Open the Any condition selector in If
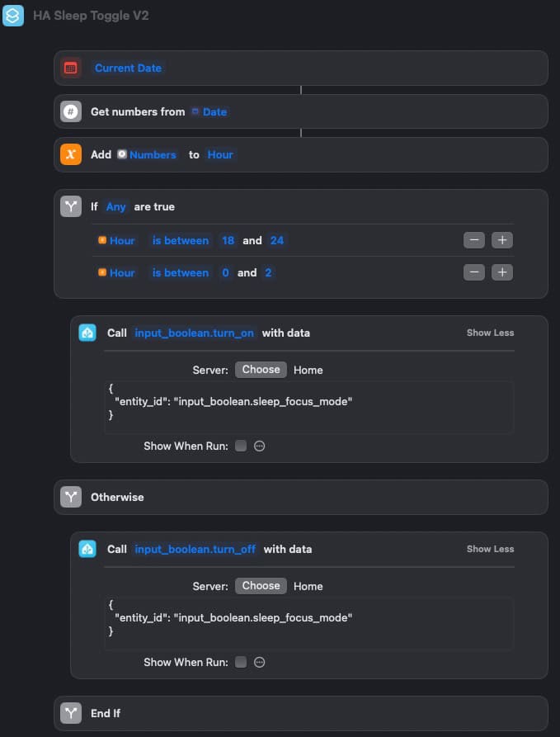560x737 pixels. pos(115,207)
